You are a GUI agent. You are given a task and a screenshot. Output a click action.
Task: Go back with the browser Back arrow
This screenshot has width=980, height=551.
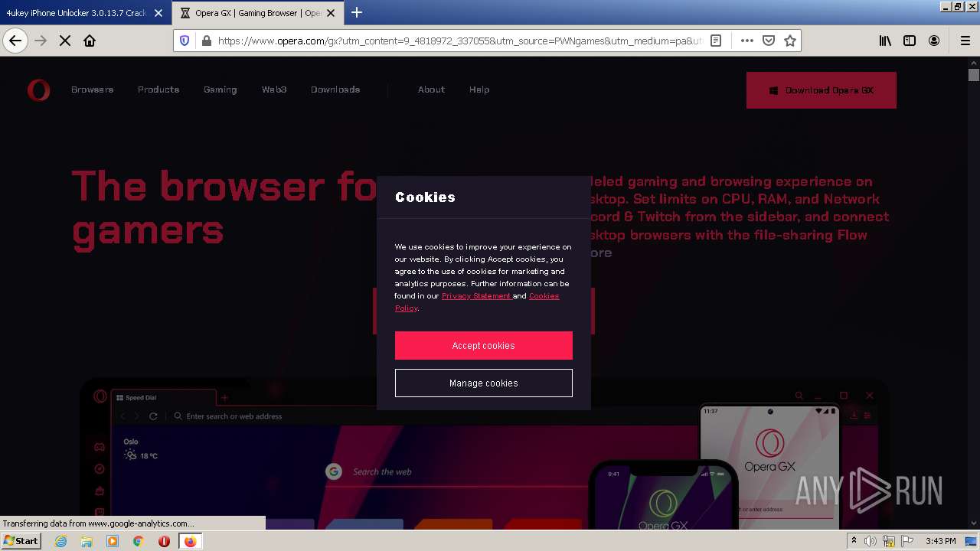tap(15, 41)
